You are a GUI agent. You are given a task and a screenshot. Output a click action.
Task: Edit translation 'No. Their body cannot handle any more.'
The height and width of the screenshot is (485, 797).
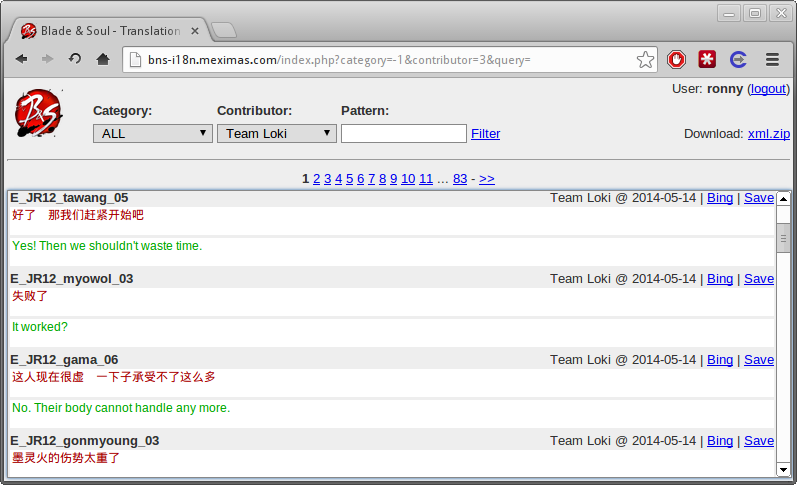tap(391, 413)
